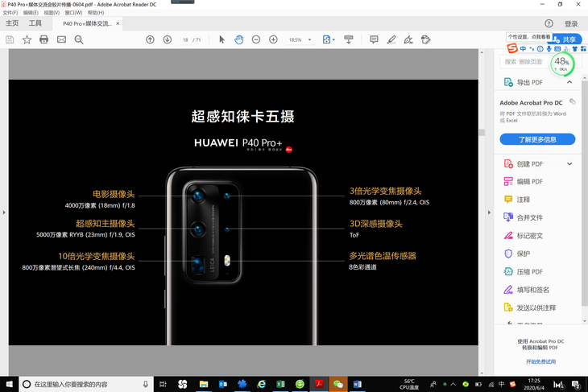This screenshot has width=588, height=392.
Task: Click the stamp tool icon
Action: [x=425, y=39]
